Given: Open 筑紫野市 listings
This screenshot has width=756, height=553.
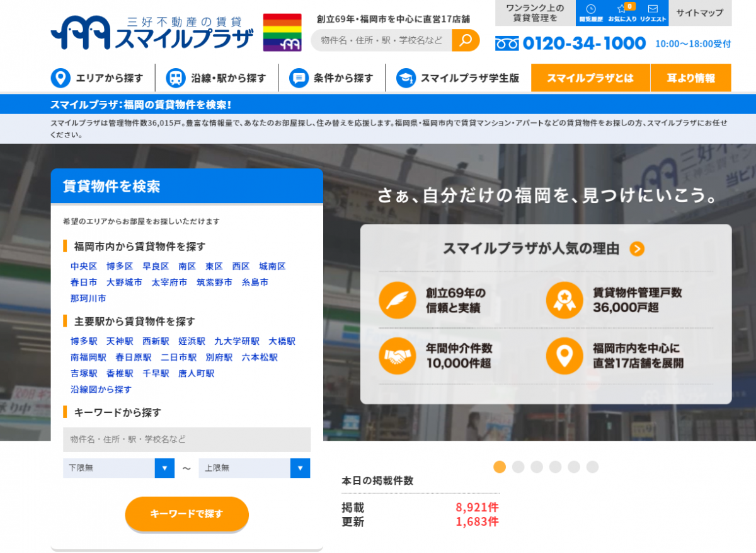Looking at the screenshot, I should 214,282.
